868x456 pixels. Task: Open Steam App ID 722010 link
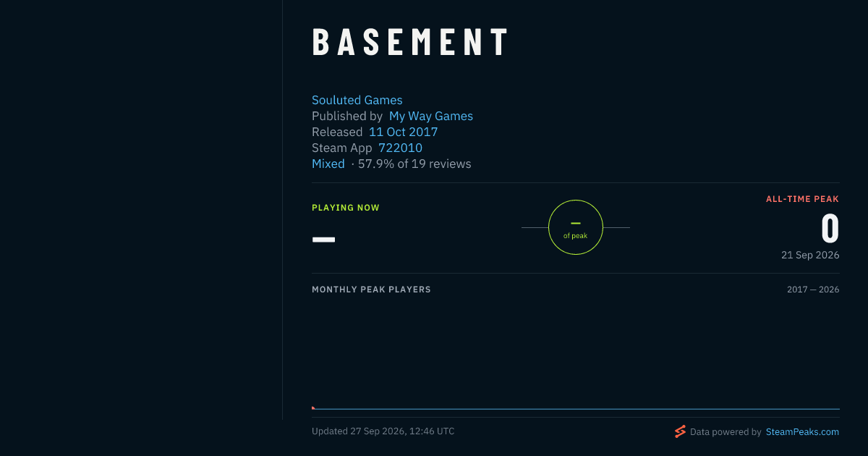[400, 148]
